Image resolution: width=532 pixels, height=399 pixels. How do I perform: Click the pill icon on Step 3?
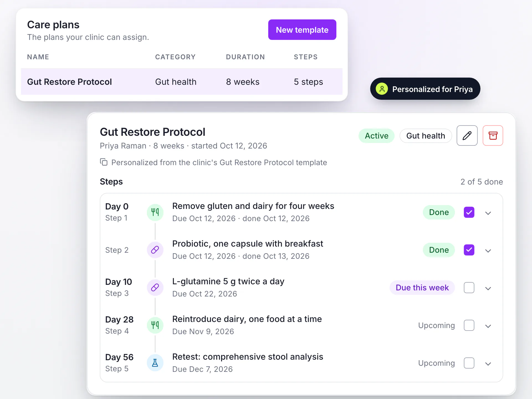coord(155,288)
